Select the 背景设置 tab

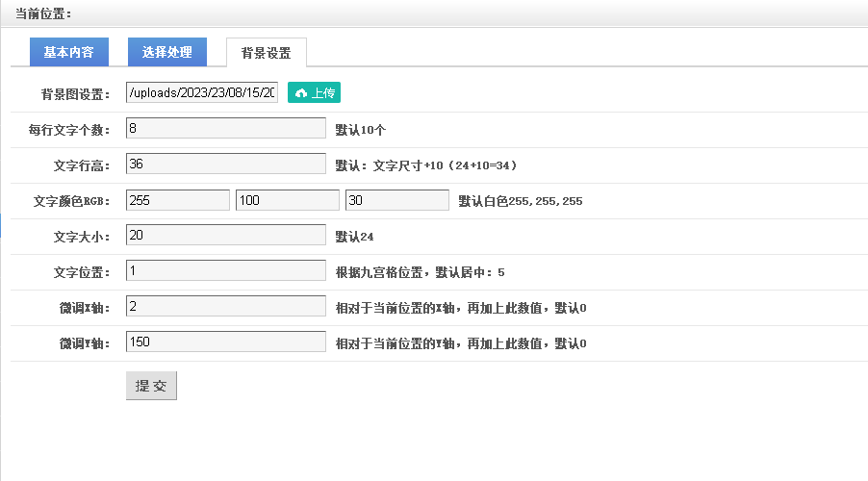(267, 53)
